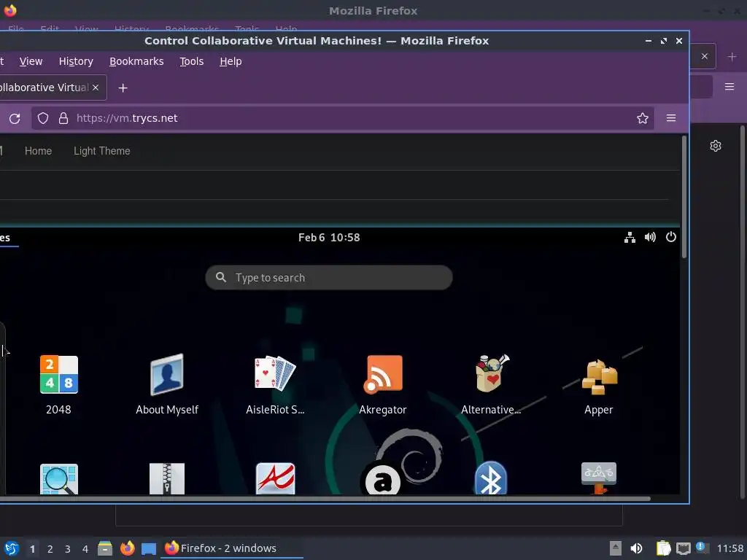747x560 pixels.
Task: Open the Bluetooth app icon
Action: click(491, 478)
